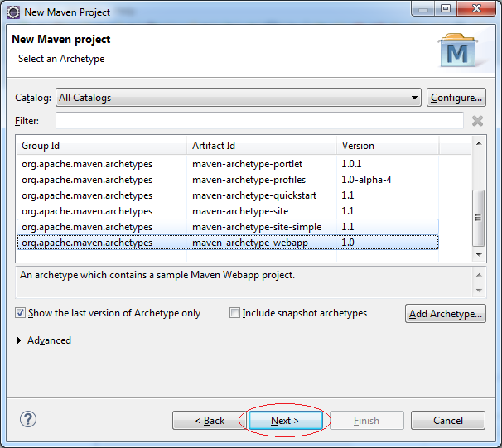
Task: Click into the Filter text field
Action: tap(259, 121)
